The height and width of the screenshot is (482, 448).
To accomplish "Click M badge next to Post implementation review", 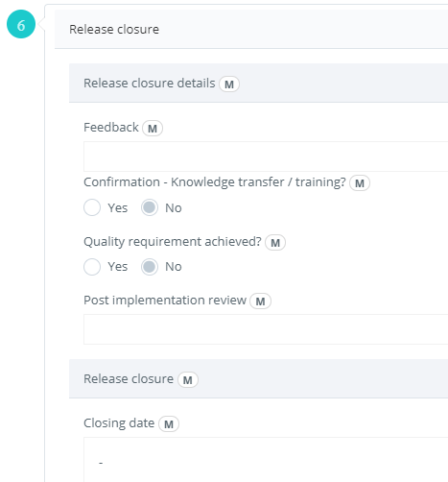I will (260, 301).
